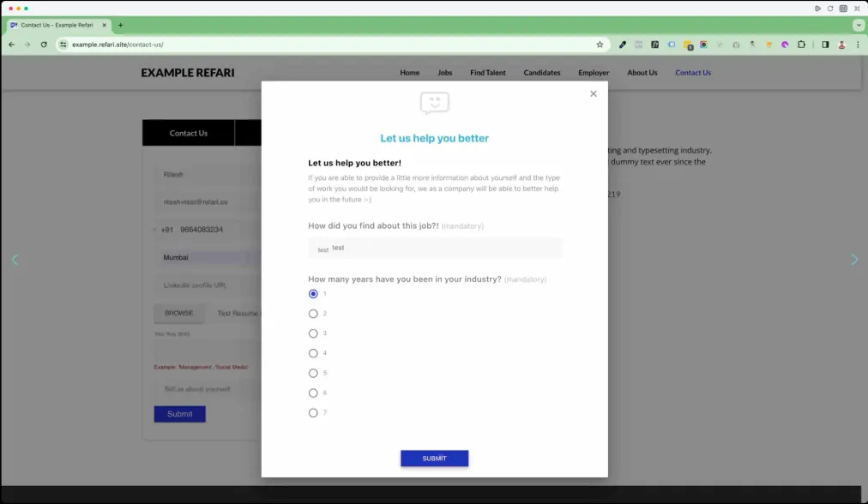Go back to the previous page
This screenshot has width=868, height=504.
tap(12, 45)
